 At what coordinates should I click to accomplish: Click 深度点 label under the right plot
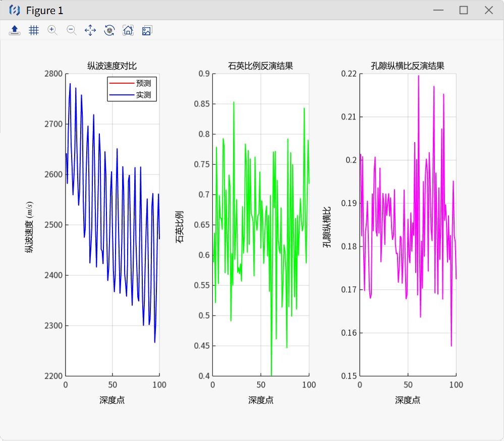click(408, 400)
